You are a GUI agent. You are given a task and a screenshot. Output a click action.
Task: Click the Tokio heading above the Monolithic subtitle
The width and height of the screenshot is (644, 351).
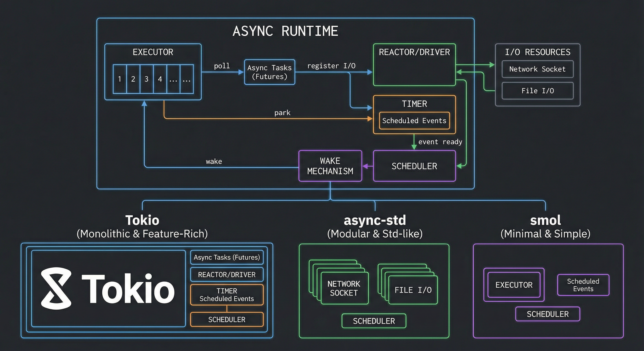[142, 220]
